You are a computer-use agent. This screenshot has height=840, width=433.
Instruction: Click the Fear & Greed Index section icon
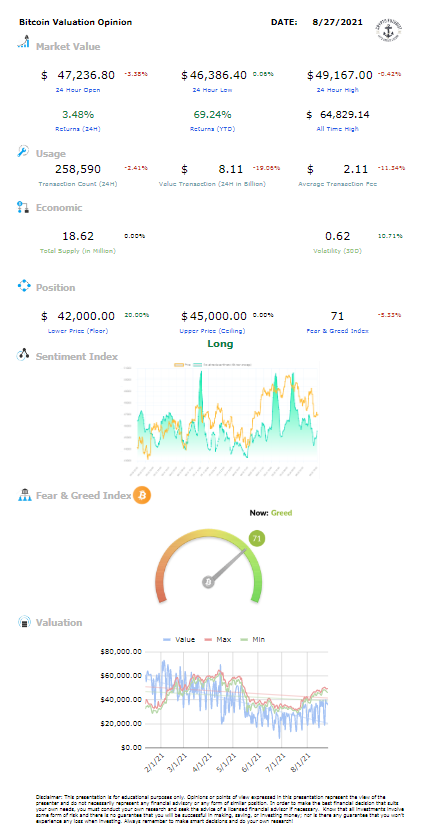click(x=25, y=495)
